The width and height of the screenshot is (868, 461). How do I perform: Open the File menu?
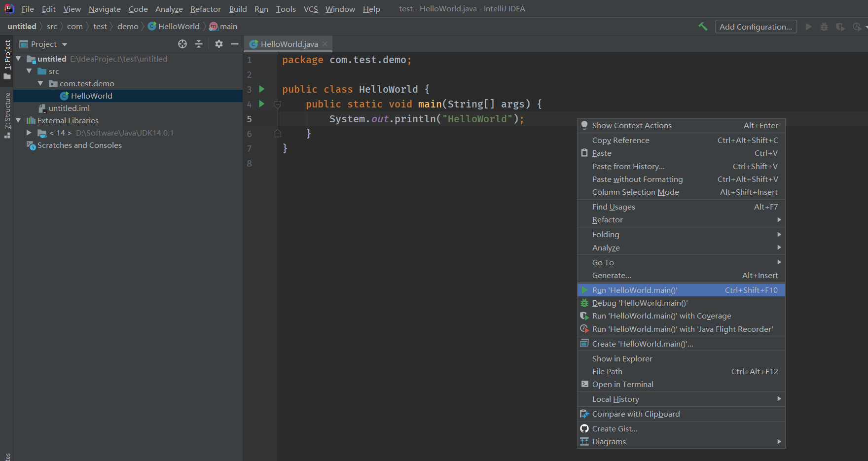[x=28, y=9]
